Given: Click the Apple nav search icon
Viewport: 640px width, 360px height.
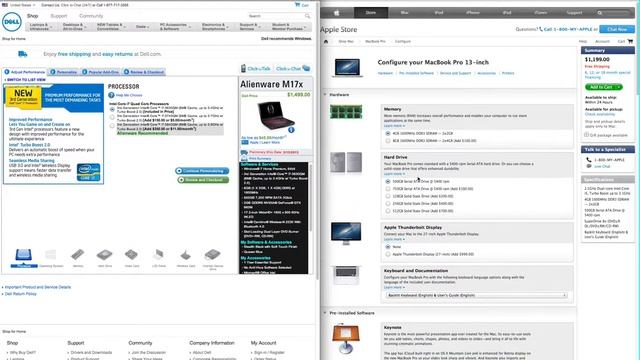Looking at the screenshot, I should pos(600,13).
